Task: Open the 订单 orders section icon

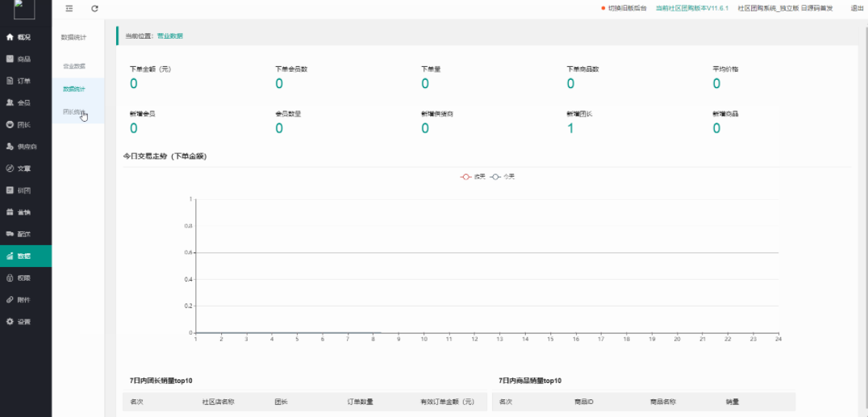Action: click(x=10, y=81)
